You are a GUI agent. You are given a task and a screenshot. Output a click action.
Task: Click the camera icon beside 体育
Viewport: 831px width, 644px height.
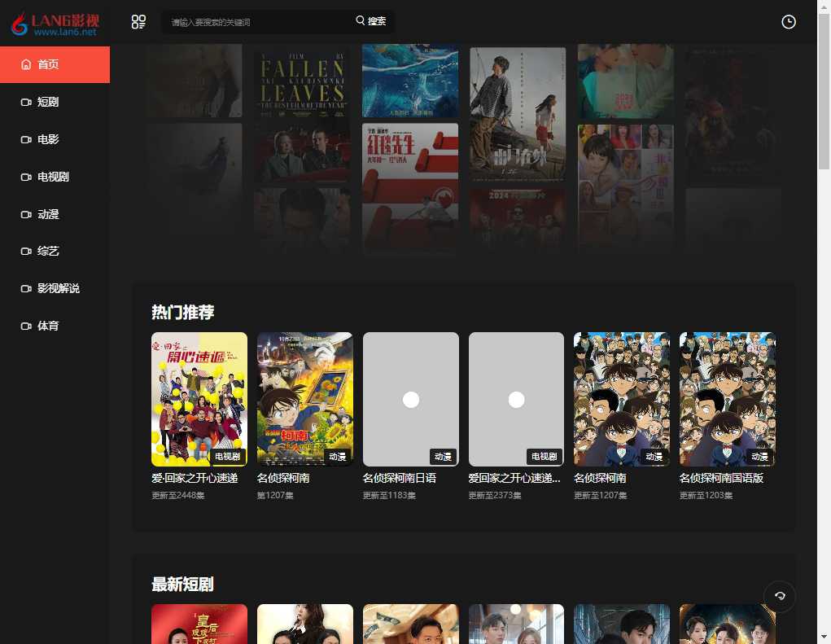pyautogui.click(x=26, y=326)
